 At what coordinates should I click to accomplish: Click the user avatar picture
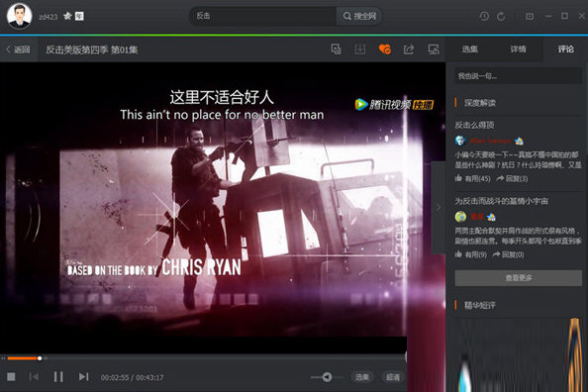click(19, 16)
